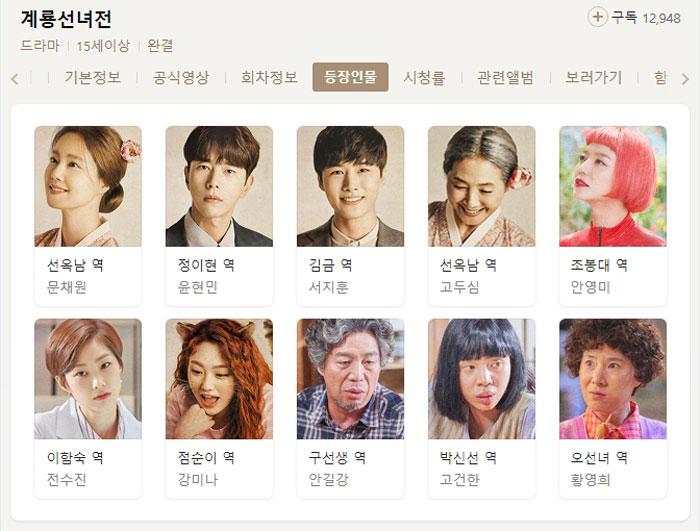The height and width of the screenshot is (531, 700).
Task: Click the plus subscribe icon
Action: (597, 17)
